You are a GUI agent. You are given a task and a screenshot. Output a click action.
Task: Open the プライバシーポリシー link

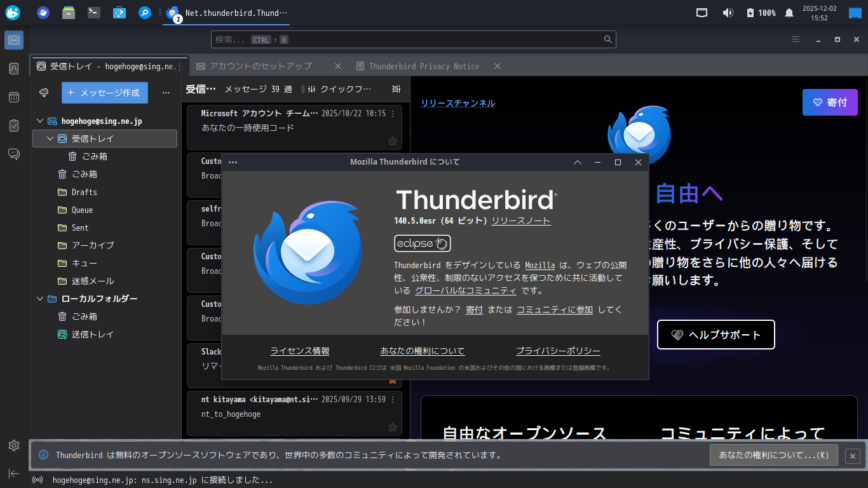(558, 351)
